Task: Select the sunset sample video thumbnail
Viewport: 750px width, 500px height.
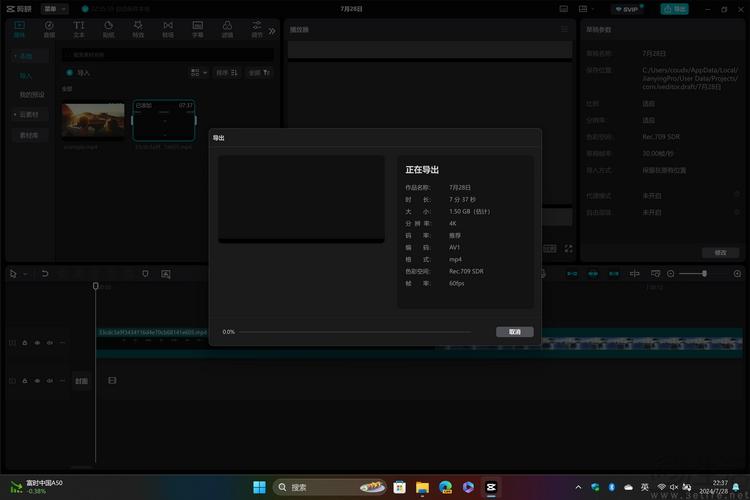Action: click(x=93, y=120)
